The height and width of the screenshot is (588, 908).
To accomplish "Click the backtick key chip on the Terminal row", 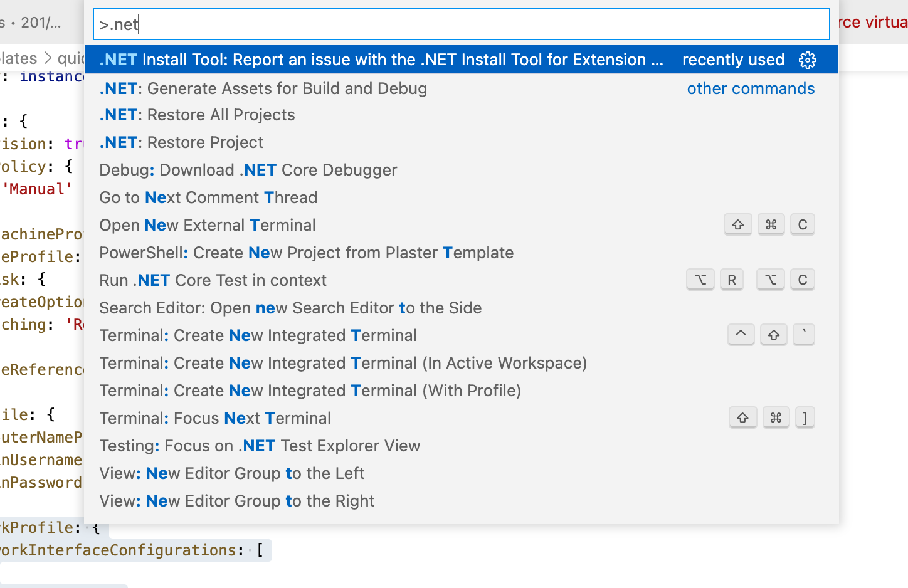I will (x=804, y=334).
